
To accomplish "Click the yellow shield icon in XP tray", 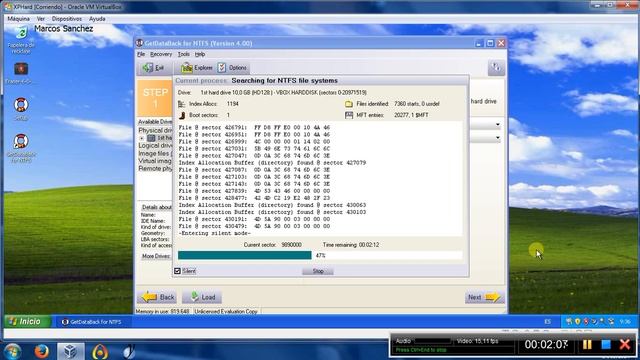I will [x=577, y=322].
